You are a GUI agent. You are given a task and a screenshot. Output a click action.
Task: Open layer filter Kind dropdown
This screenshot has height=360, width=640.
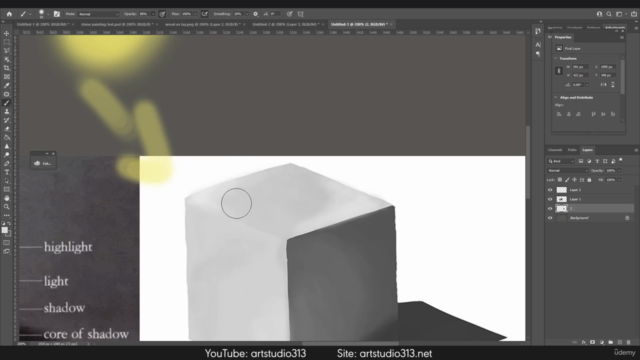point(561,161)
